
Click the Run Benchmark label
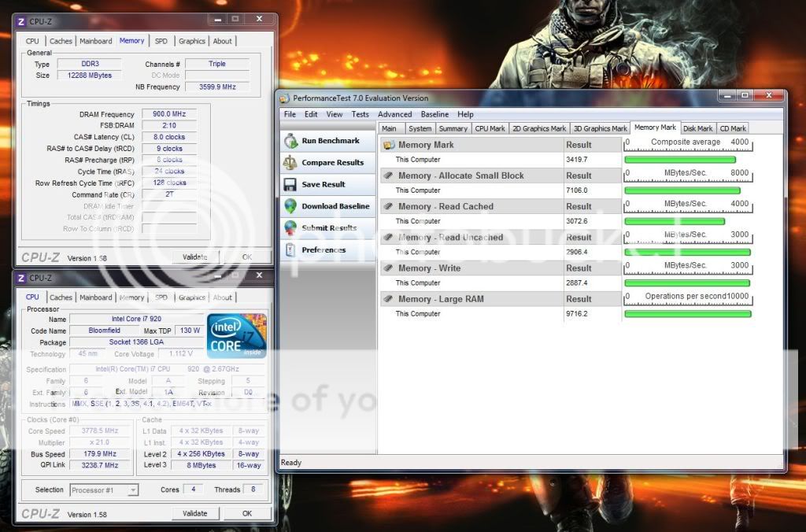click(x=331, y=141)
